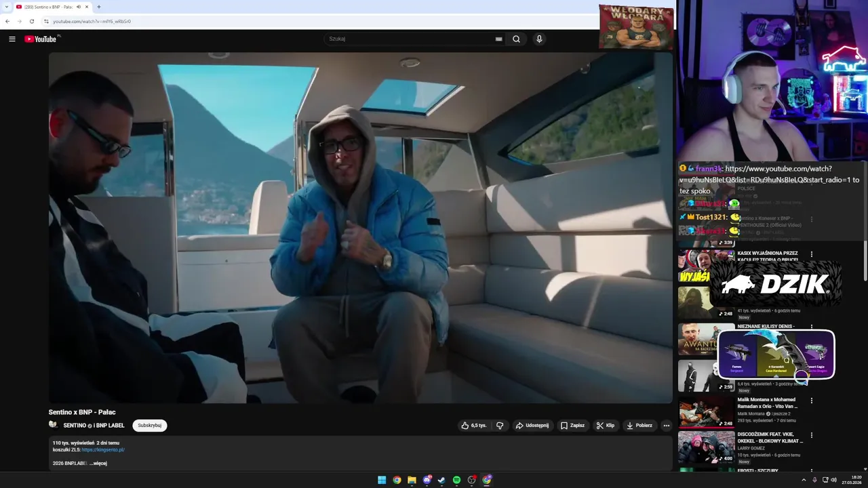This screenshot has width=868, height=488.
Task: Save the video with Zapisz
Action: [x=573, y=426]
